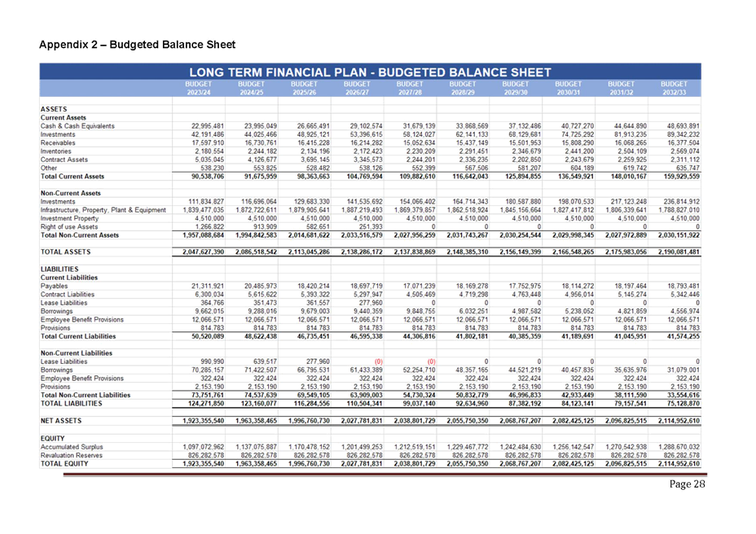Screen dimensions: 756x534
Task: Click the Total Current Assets value '159,929,559'
Action: coord(681,177)
